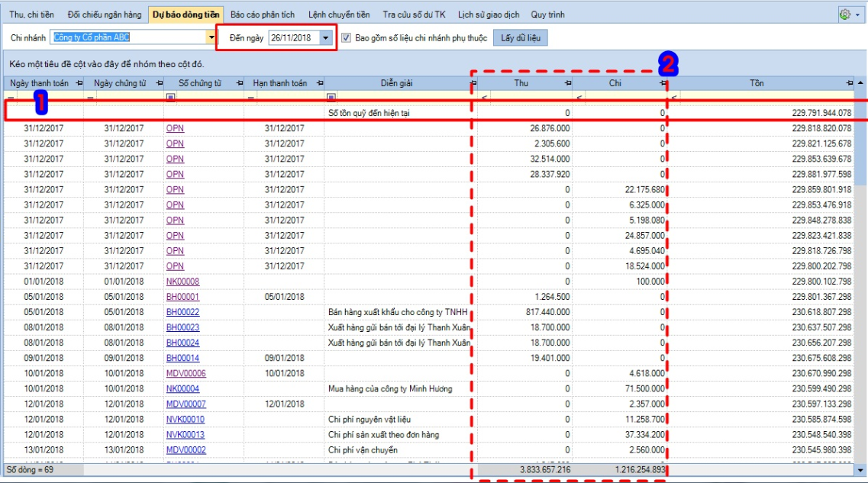The height and width of the screenshot is (483, 868).
Task: Open voucher link NK00004
Action: click(x=182, y=389)
